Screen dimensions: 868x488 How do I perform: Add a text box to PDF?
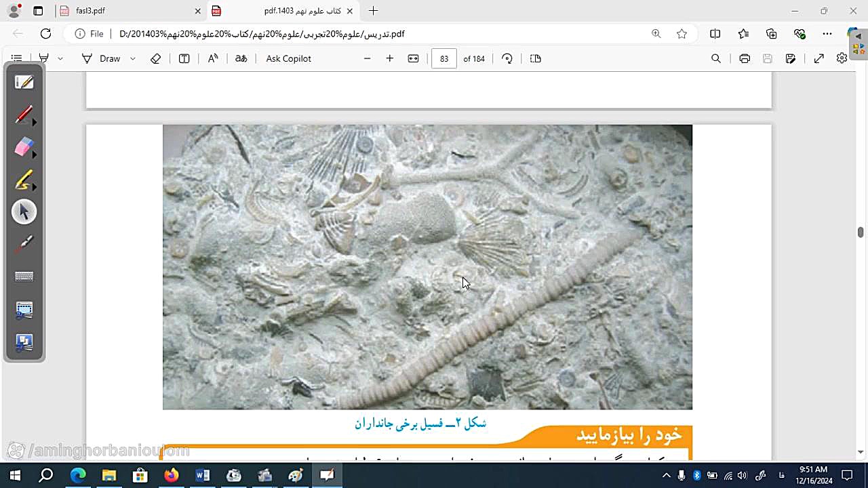click(184, 58)
